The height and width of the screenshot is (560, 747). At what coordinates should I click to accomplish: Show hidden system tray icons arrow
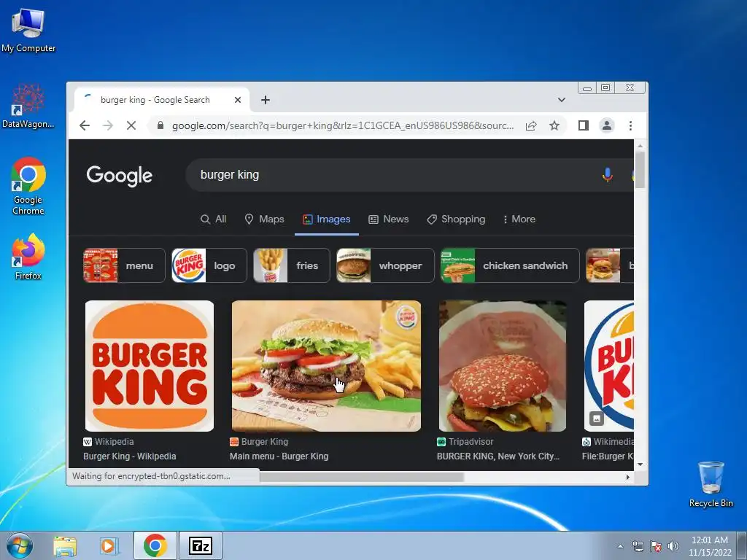click(620, 546)
